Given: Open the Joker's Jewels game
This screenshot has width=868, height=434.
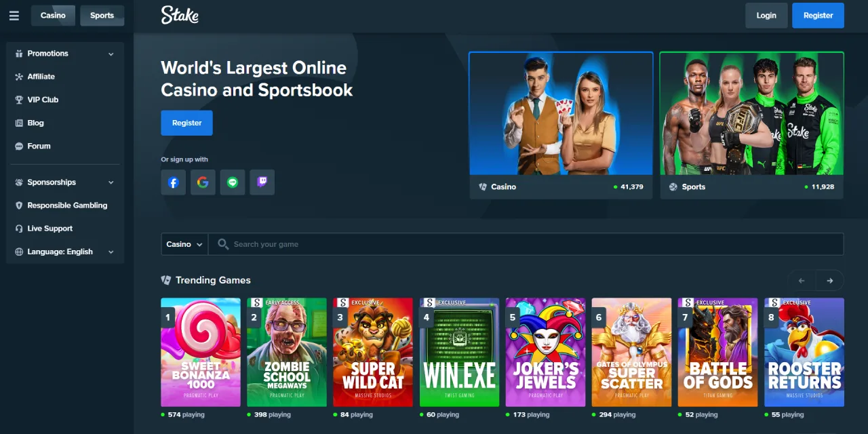Looking at the screenshot, I should tap(545, 353).
